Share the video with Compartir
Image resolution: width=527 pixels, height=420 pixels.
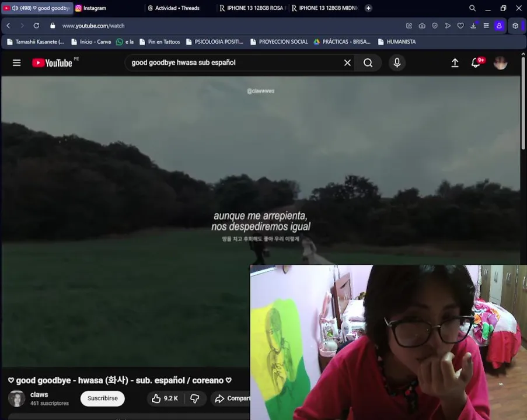(x=232, y=398)
